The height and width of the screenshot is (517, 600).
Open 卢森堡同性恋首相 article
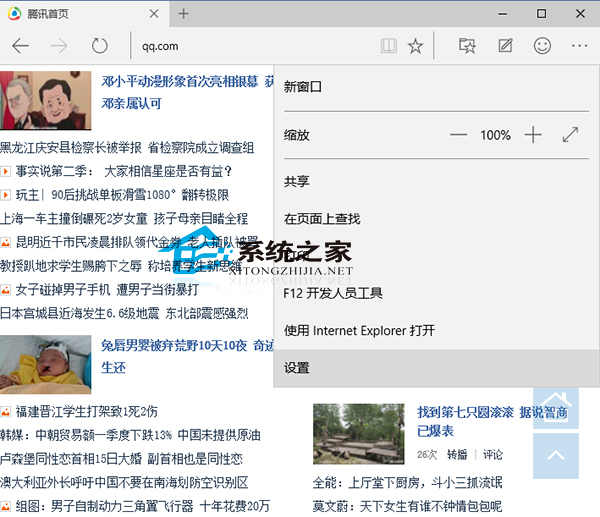(121, 459)
